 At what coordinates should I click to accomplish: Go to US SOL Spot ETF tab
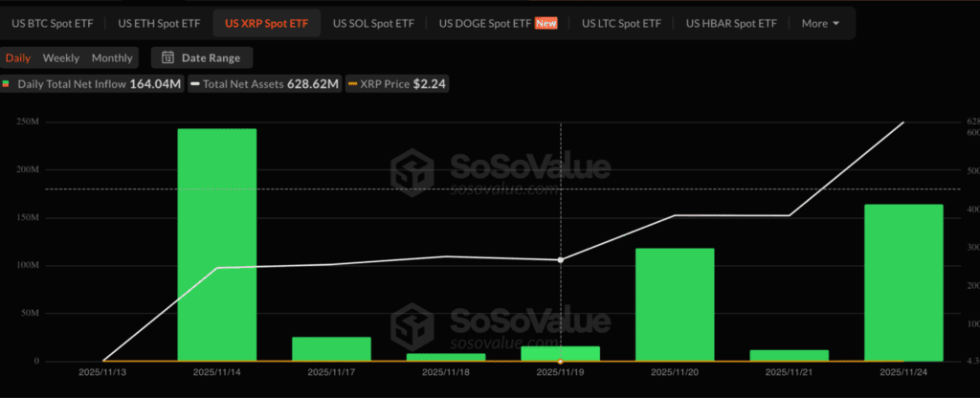click(374, 22)
